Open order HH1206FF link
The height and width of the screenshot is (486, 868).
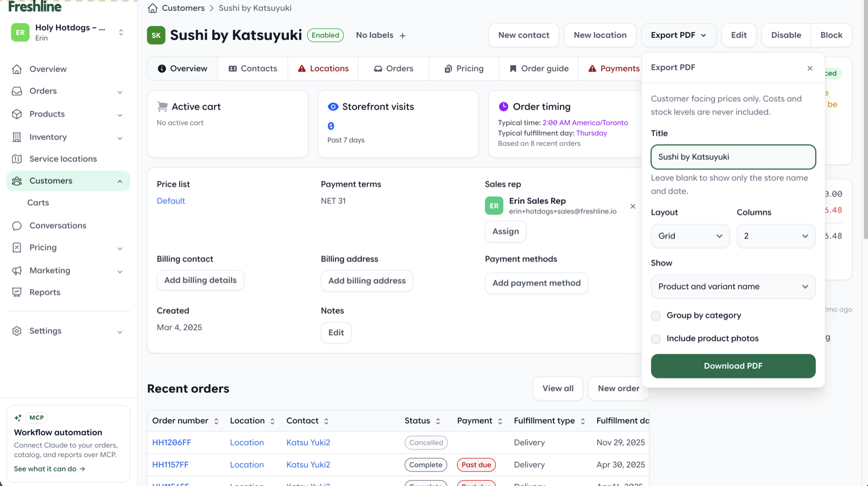pyautogui.click(x=171, y=443)
